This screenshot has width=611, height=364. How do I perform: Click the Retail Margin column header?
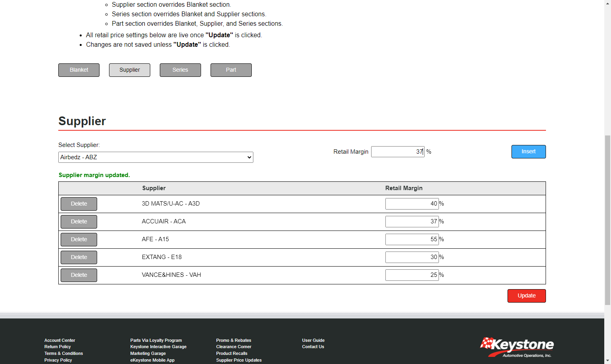click(404, 188)
